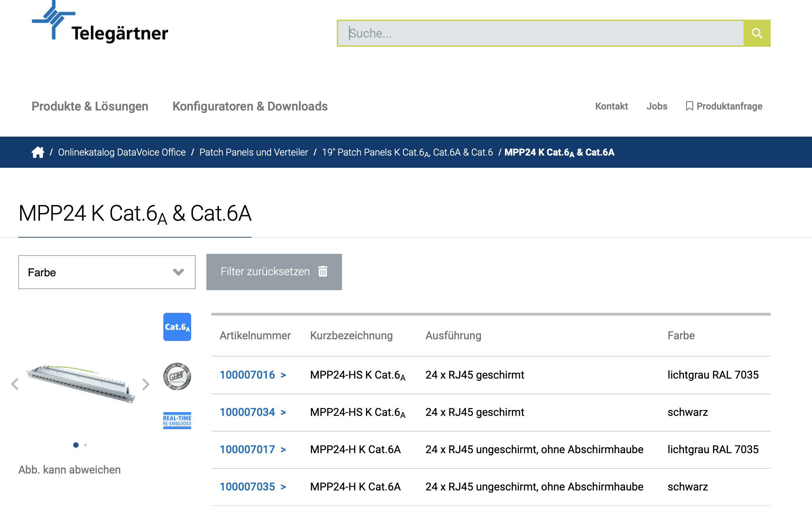Open Produkte & Lösungen menu
Screen dimensions: 812x524
tap(90, 106)
